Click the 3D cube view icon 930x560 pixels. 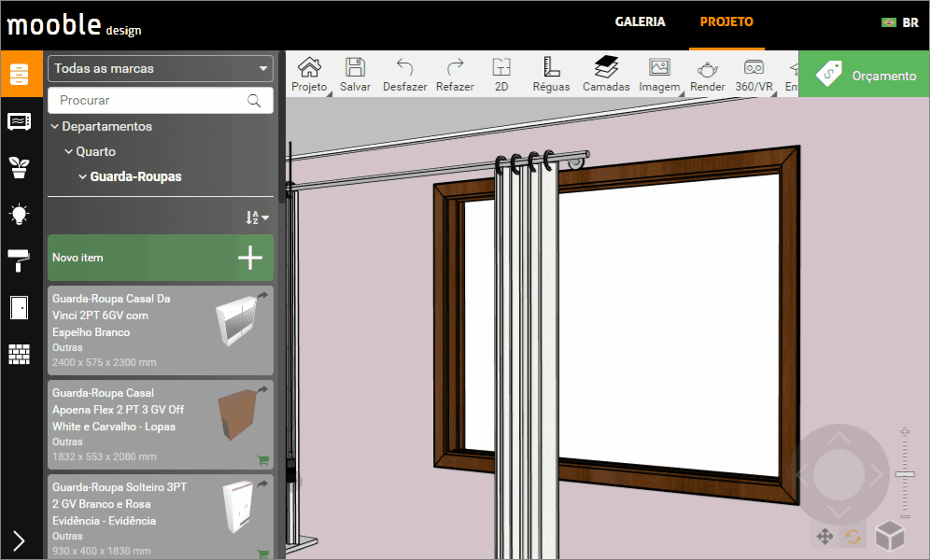(890, 536)
